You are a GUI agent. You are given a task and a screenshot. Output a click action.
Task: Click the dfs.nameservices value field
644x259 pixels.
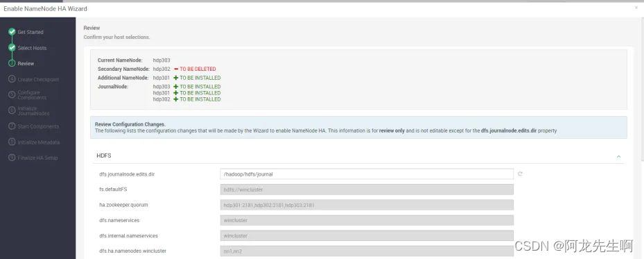click(367, 220)
